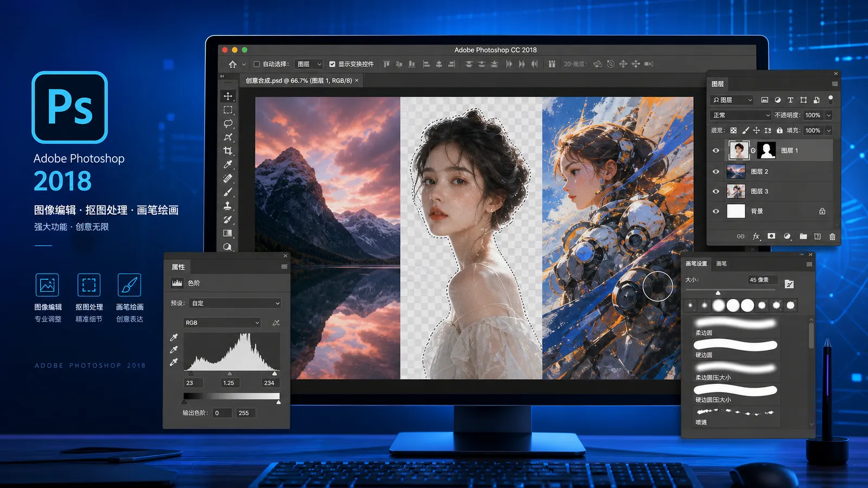Screen dimensions: 868x488
Task: Select the 柔边圆 brush preset
Action: [x=736, y=328]
